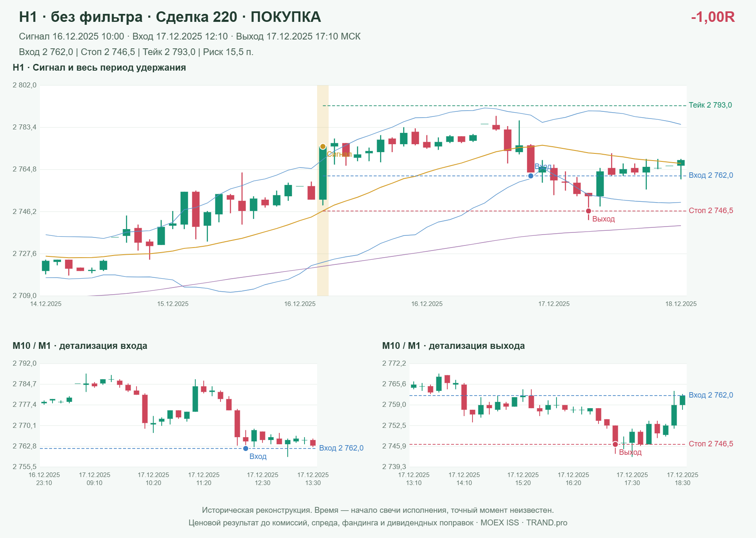The width and height of the screenshot is (756, 538).
Task: Click '17.12.2025 17:30' exit chart time label
Action: coord(632,479)
